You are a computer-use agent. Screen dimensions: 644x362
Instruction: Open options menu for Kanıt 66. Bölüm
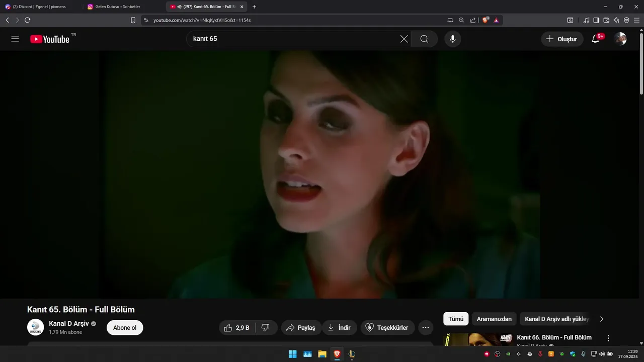click(x=608, y=338)
